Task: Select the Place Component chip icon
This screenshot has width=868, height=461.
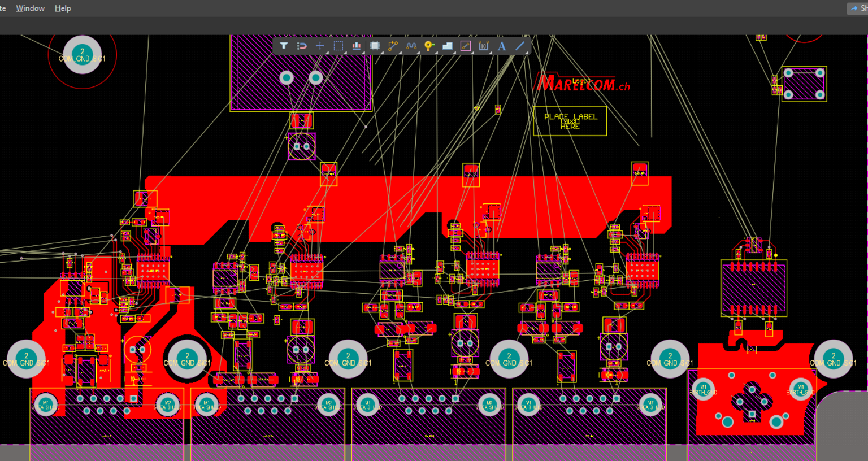Action: 375,46
